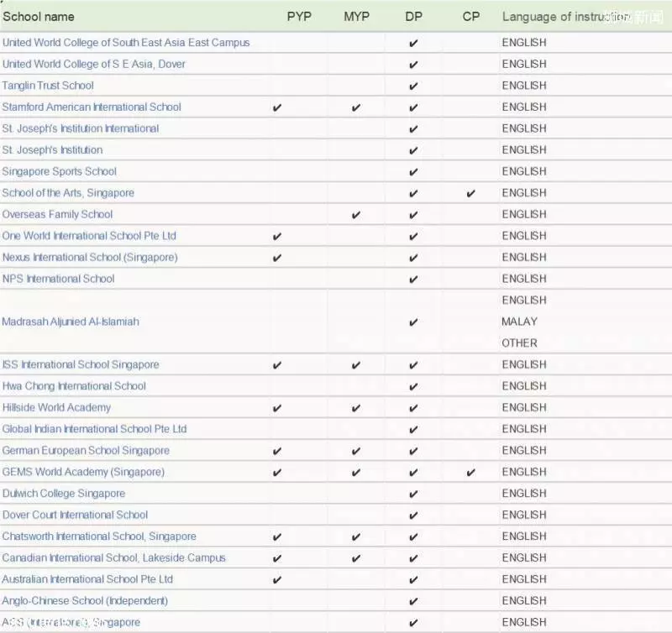
Task: Open One World International School Pte Ltd link
Action: coord(89,236)
